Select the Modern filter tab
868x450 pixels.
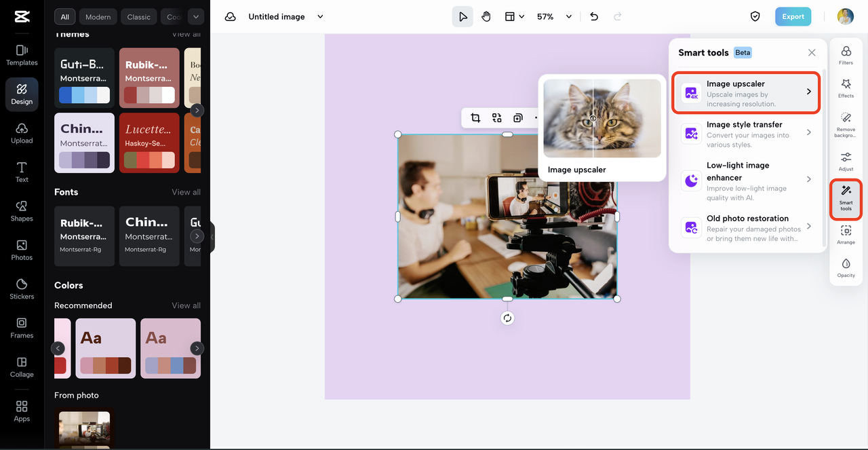pyautogui.click(x=98, y=17)
